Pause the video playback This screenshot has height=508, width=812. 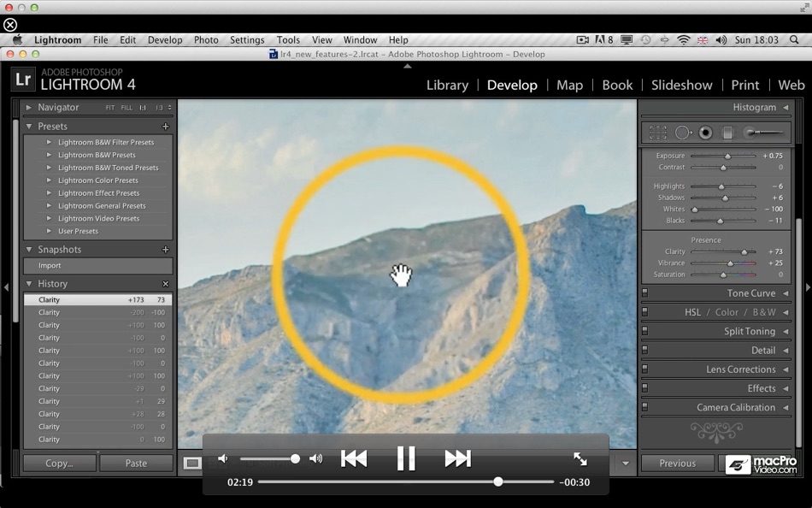406,458
